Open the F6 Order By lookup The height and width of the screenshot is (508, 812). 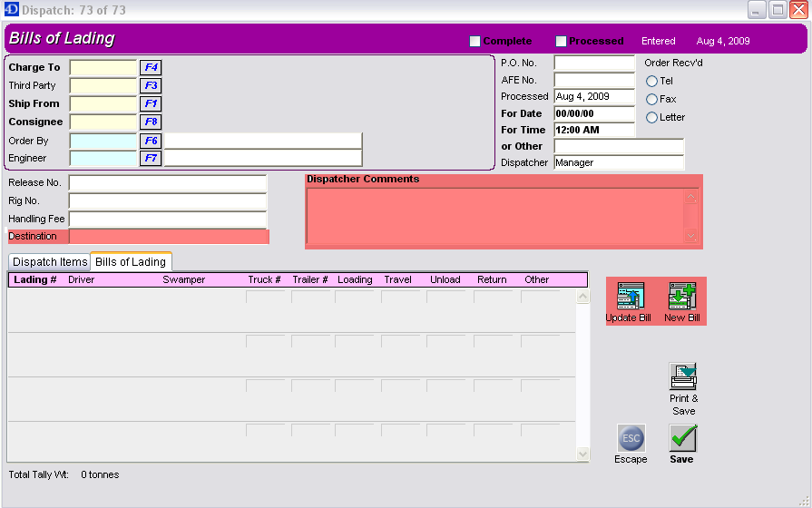pos(150,141)
